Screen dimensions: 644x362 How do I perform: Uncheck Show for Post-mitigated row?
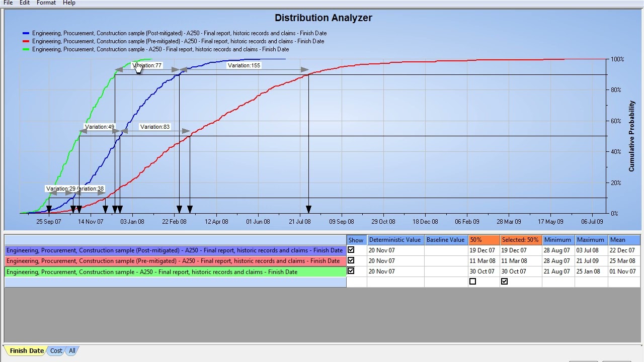coord(351,250)
